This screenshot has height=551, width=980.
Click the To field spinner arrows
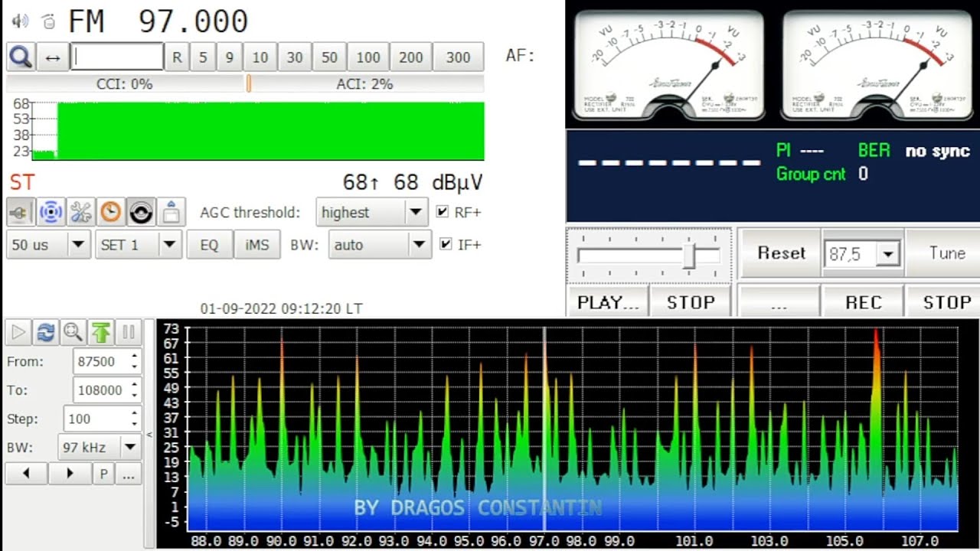pyautogui.click(x=135, y=390)
